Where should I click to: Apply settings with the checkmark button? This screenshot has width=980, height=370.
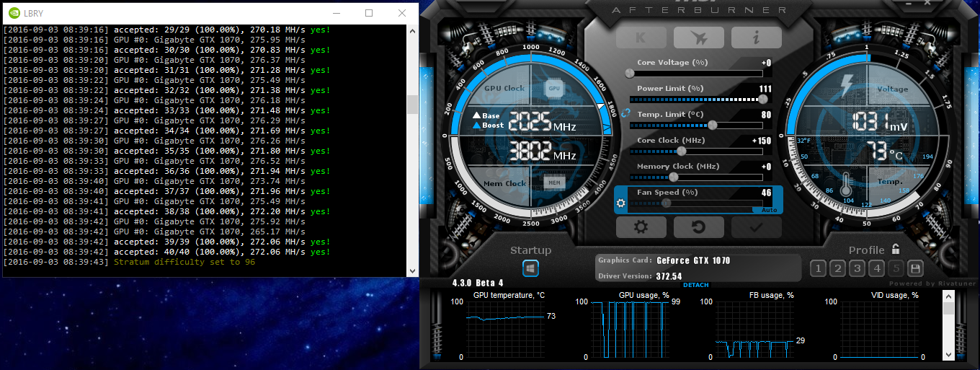point(756,227)
